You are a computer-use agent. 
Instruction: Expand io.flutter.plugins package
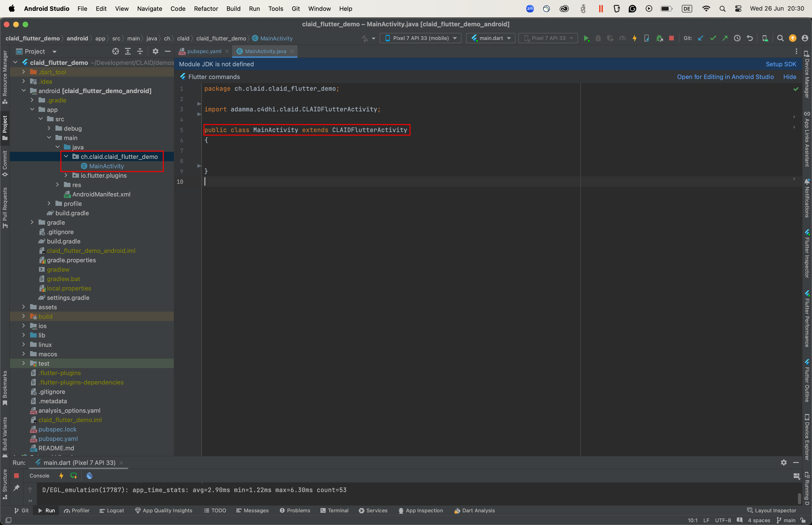(66, 175)
